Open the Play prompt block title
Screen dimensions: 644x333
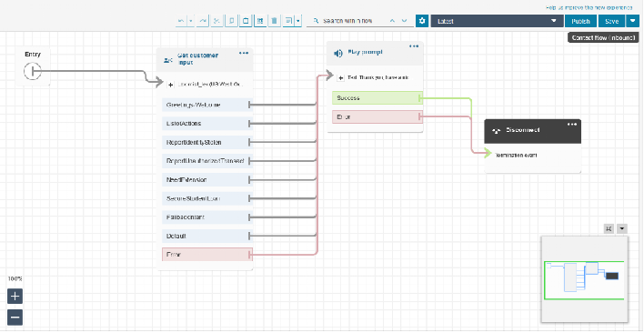tap(365, 53)
